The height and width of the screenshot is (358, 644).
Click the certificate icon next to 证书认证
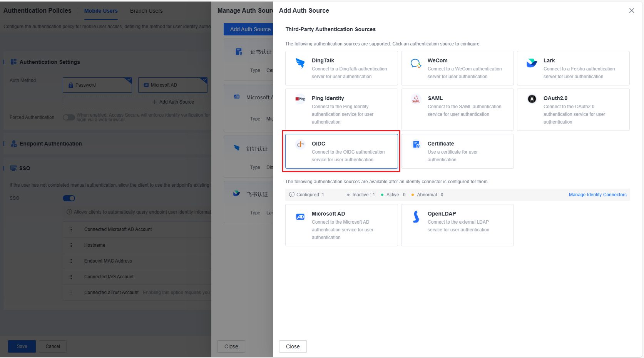pyautogui.click(x=239, y=52)
